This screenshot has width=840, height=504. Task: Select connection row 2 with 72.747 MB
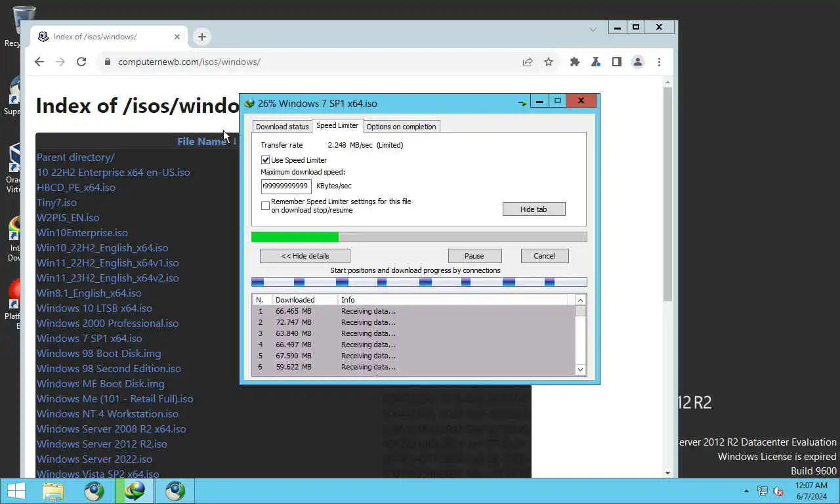click(413, 322)
